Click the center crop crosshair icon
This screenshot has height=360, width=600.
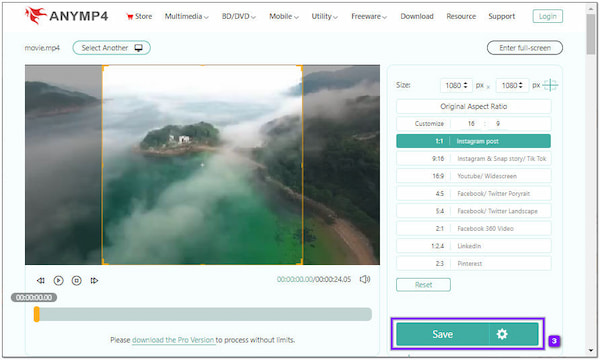coord(550,85)
